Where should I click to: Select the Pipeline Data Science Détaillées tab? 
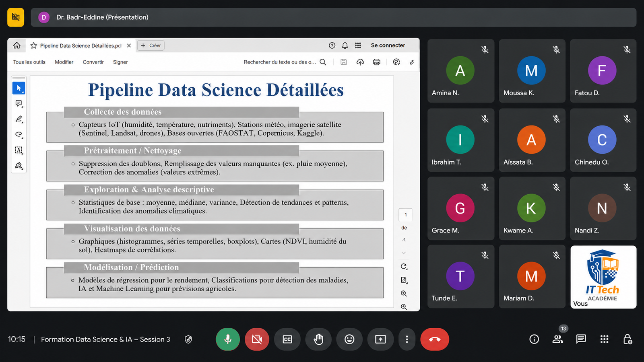click(x=80, y=45)
